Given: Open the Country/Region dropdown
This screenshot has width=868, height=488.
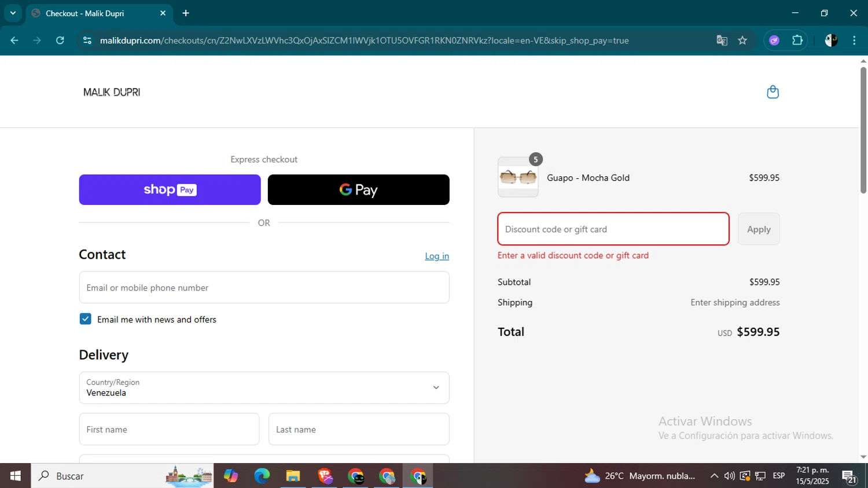Looking at the screenshot, I should point(264,388).
